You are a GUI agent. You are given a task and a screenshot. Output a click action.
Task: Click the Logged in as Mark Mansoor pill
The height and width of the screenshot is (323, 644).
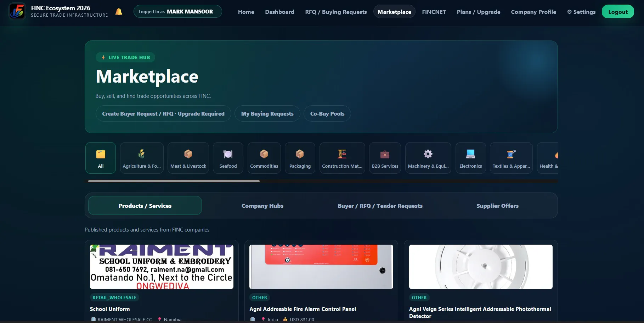(177, 11)
